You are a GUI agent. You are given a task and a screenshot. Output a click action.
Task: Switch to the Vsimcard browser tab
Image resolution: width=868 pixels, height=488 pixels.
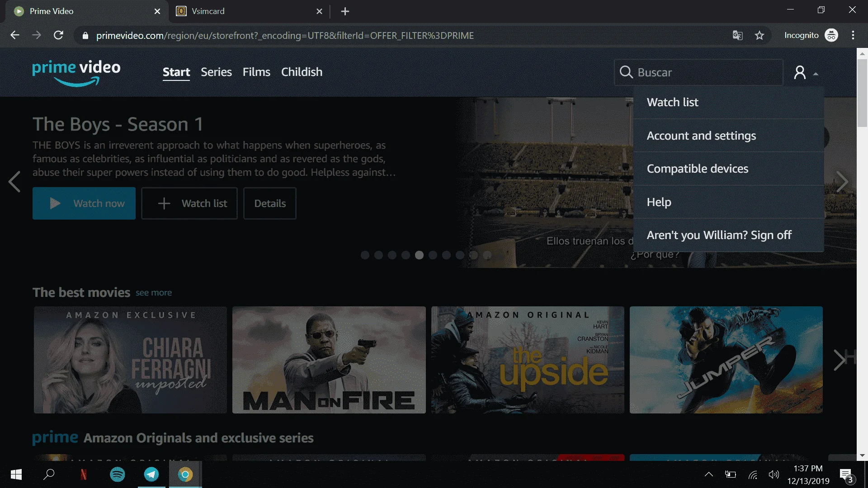[250, 11]
